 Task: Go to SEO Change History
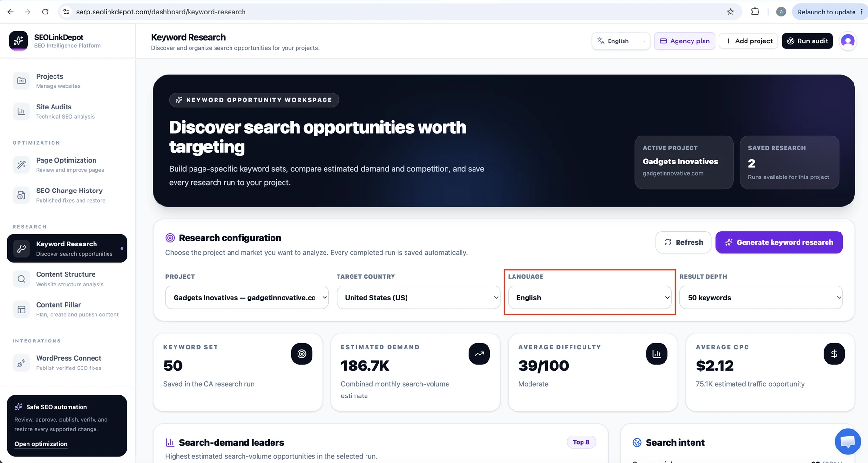tap(67, 195)
